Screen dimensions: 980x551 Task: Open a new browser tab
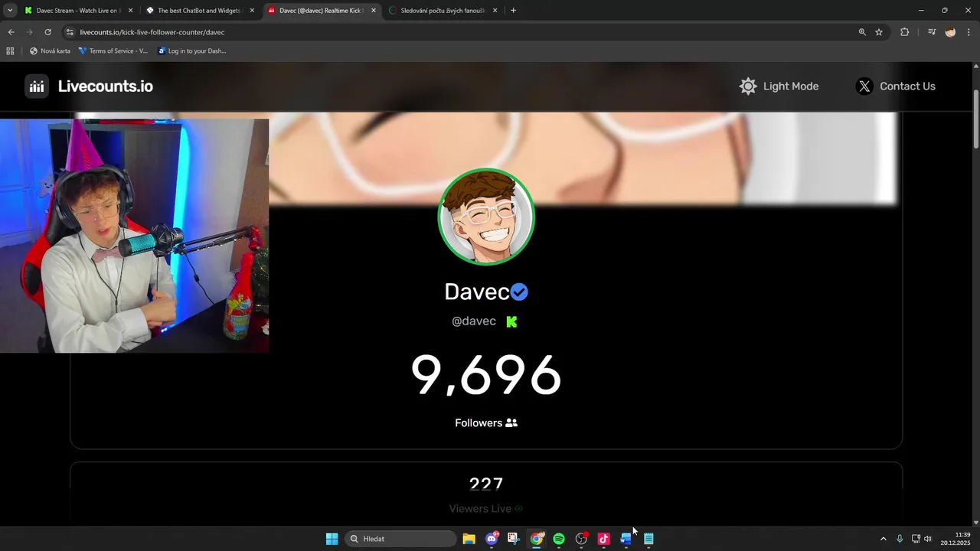coord(513,11)
